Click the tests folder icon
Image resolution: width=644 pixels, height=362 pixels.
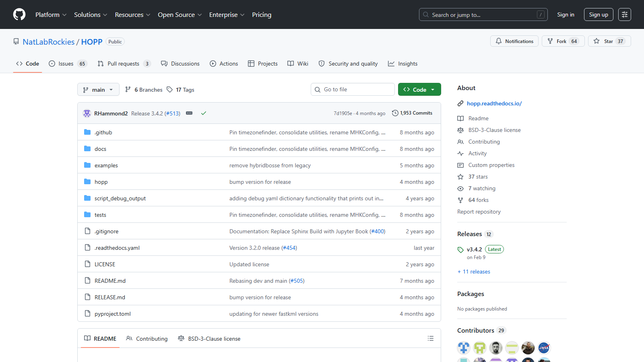pyautogui.click(x=87, y=215)
